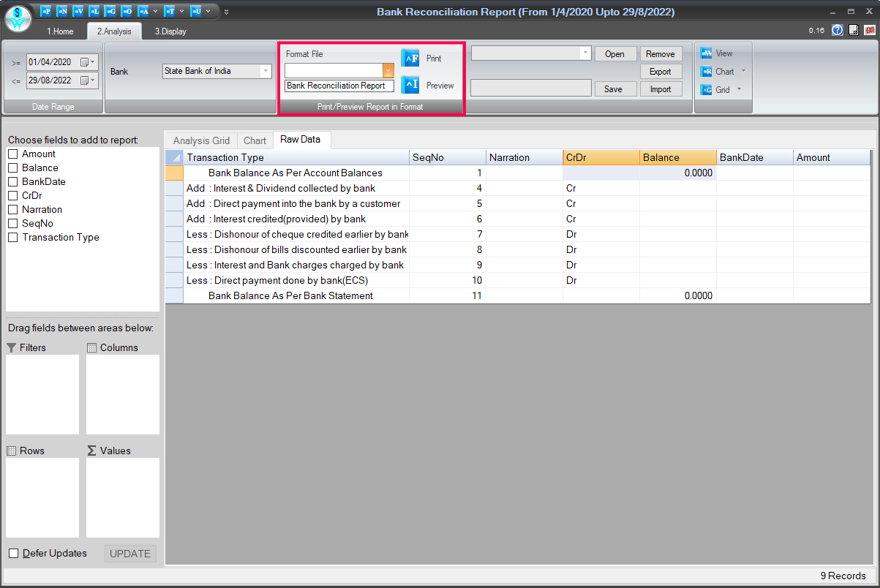
Task: Expand the Grid dropdown in the ribbon
Action: click(739, 89)
